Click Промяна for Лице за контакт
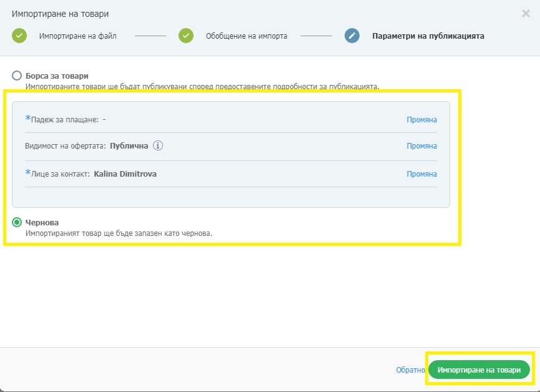This screenshot has height=392, width=540. 421,174
